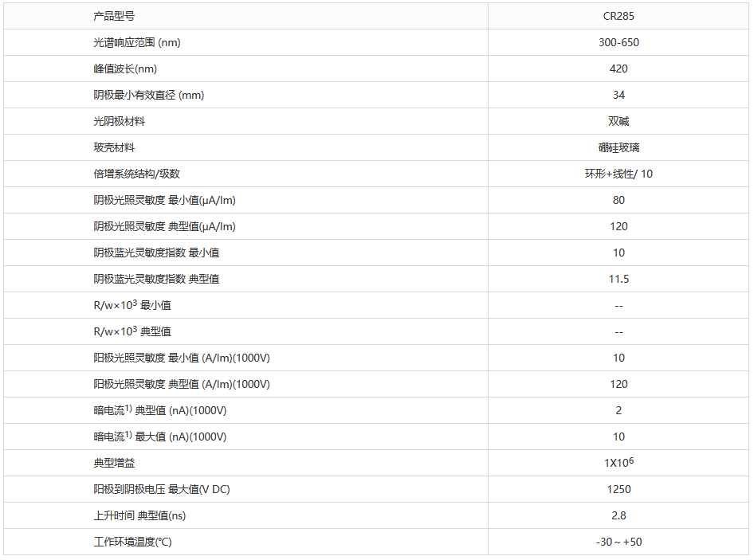754x560 pixels.
Task: Click the '典型增益' label
Action: pyautogui.click(x=114, y=463)
